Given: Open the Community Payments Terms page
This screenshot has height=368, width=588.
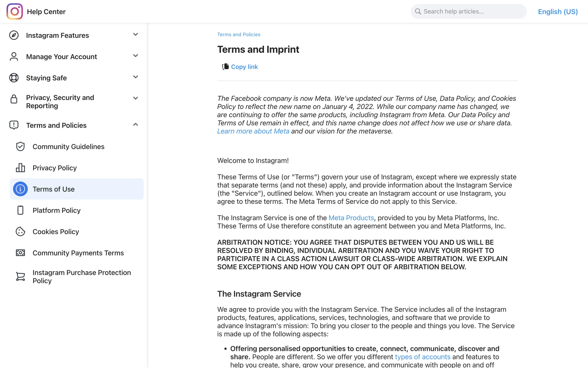Looking at the screenshot, I should [x=78, y=253].
